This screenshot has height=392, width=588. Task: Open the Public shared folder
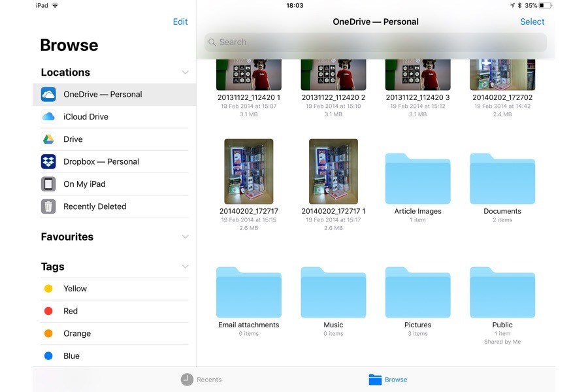[502, 292]
